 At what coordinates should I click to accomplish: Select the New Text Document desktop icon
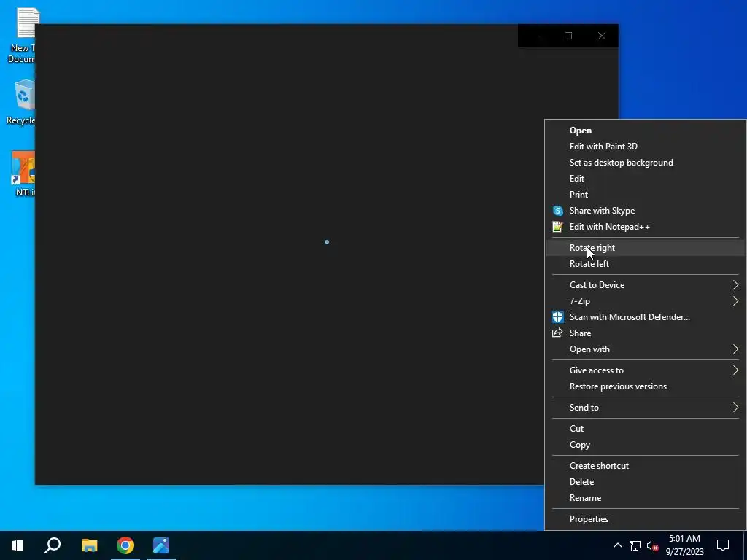point(21,36)
